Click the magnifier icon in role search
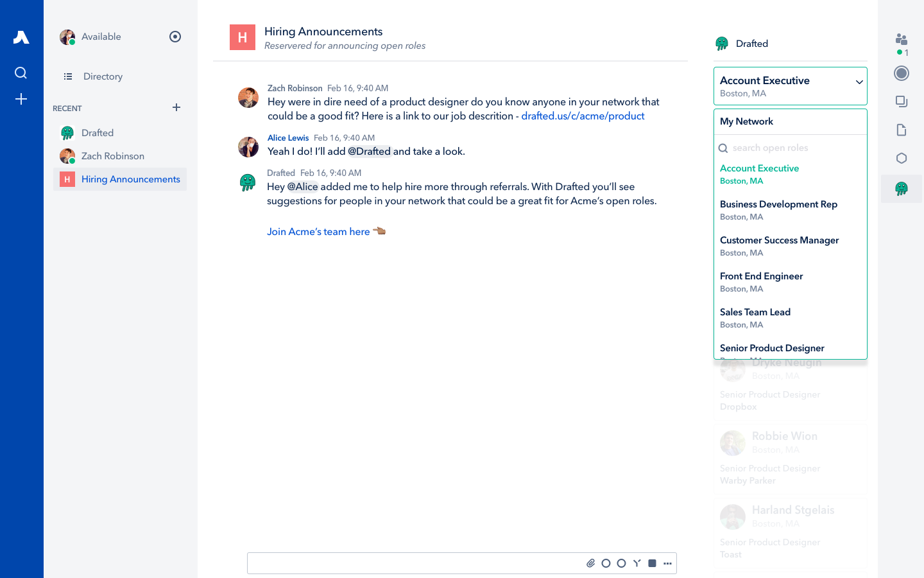The image size is (924, 578). [x=723, y=148]
